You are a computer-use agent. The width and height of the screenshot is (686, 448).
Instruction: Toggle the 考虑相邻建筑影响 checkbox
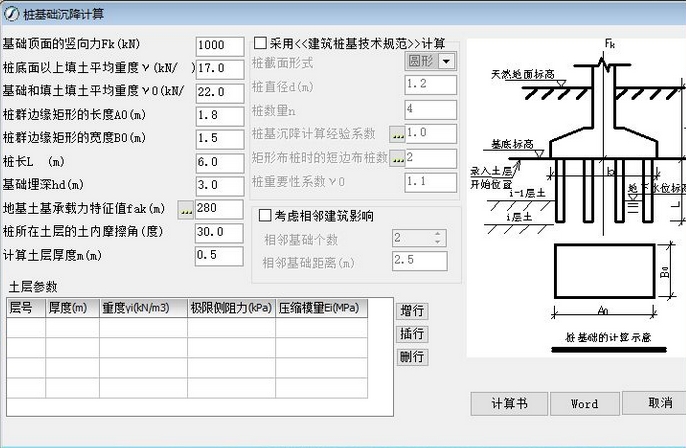click(266, 215)
